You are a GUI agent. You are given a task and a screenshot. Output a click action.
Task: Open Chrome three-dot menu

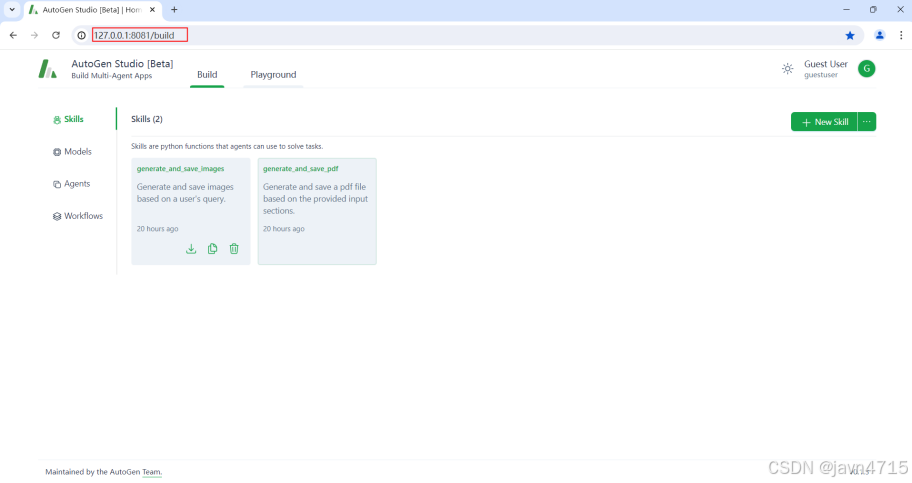click(x=901, y=35)
